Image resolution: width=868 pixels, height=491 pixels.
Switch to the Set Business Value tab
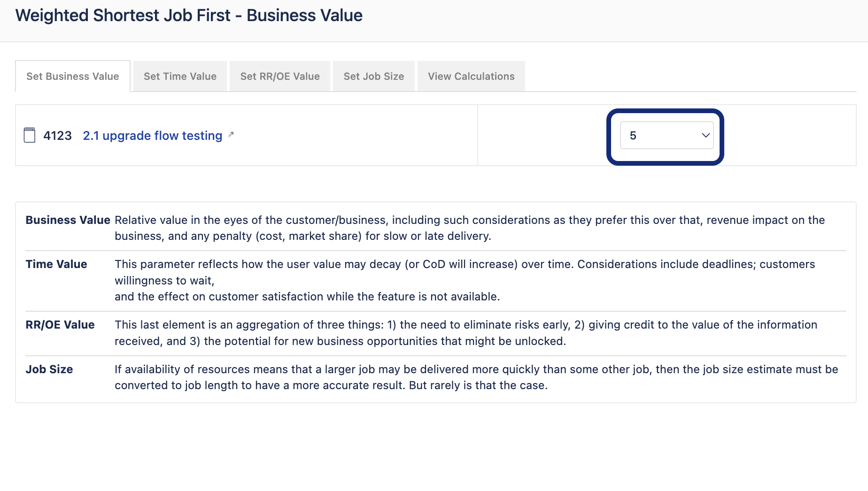(x=73, y=76)
